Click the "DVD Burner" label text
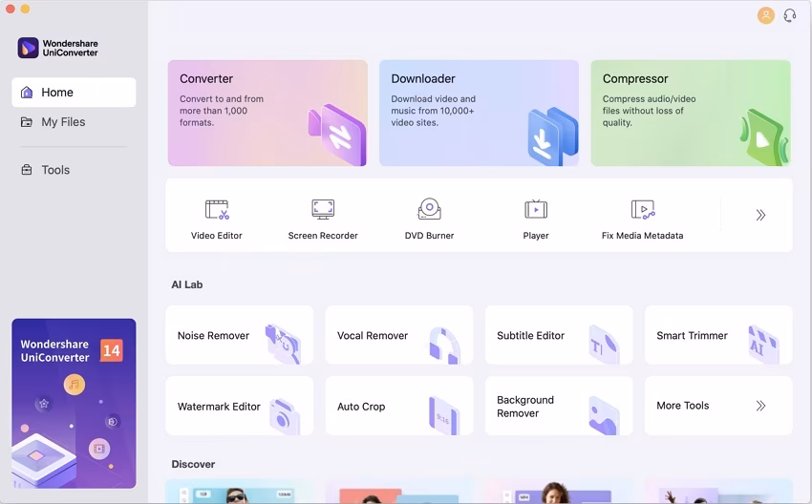 [x=429, y=236]
